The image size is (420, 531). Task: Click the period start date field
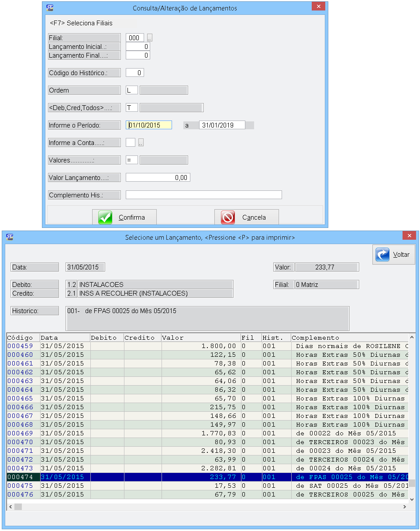149,125
